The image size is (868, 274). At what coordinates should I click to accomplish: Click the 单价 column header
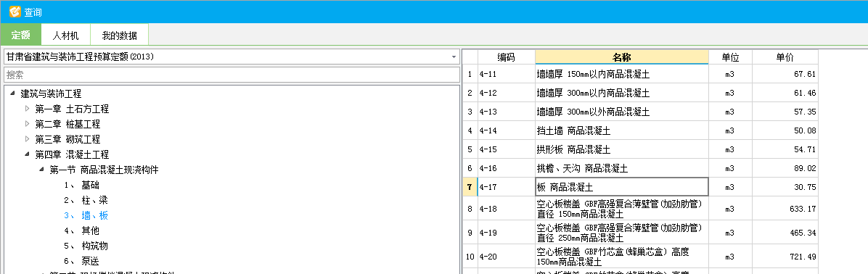coord(785,57)
